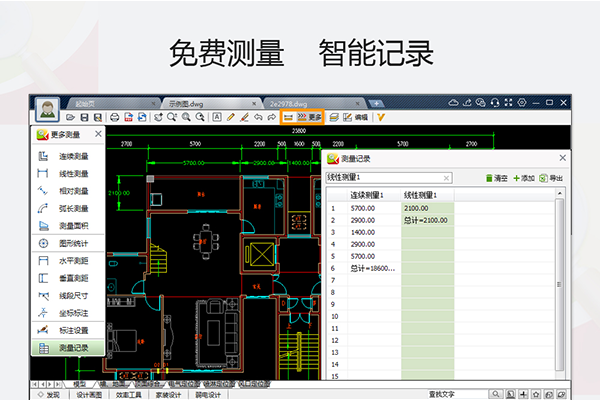600x400 pixels.
Task: Add a new tab with plus button
Action: [x=377, y=103]
